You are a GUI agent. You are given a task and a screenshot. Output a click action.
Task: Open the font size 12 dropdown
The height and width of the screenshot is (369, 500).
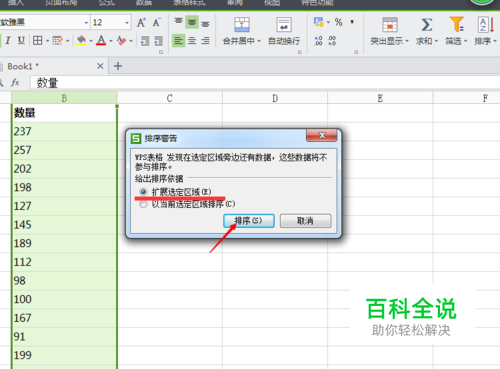pos(127,23)
